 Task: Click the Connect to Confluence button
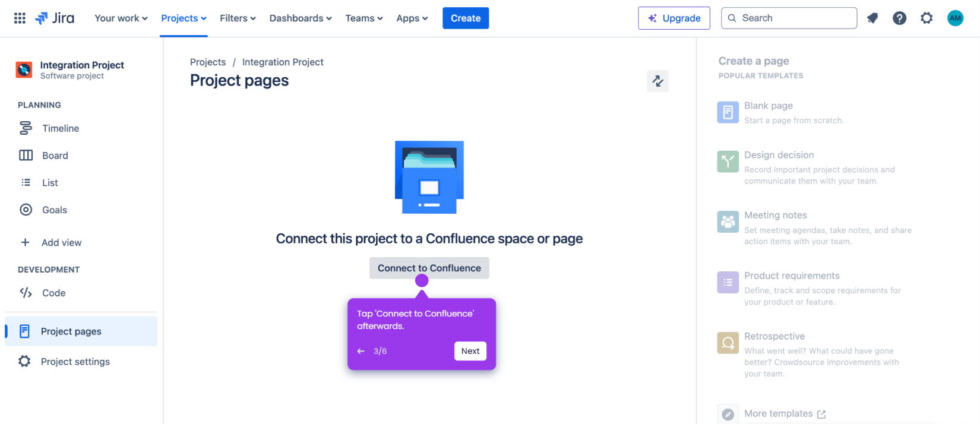[x=429, y=268]
